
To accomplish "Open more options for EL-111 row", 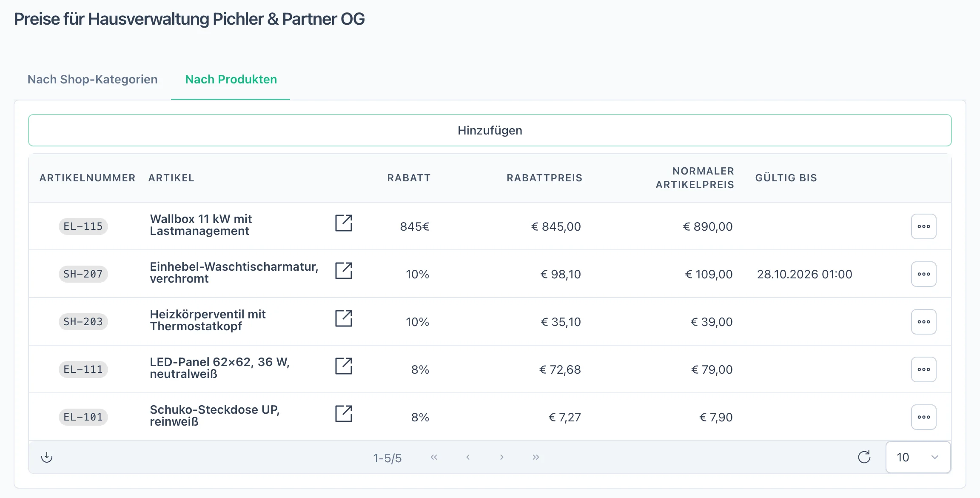I will 923,369.
